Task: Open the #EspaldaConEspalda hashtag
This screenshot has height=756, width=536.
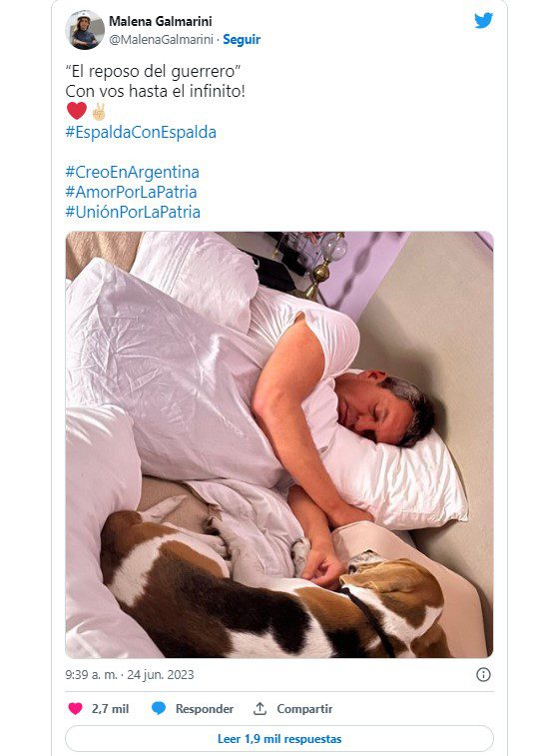Action: click(141, 133)
